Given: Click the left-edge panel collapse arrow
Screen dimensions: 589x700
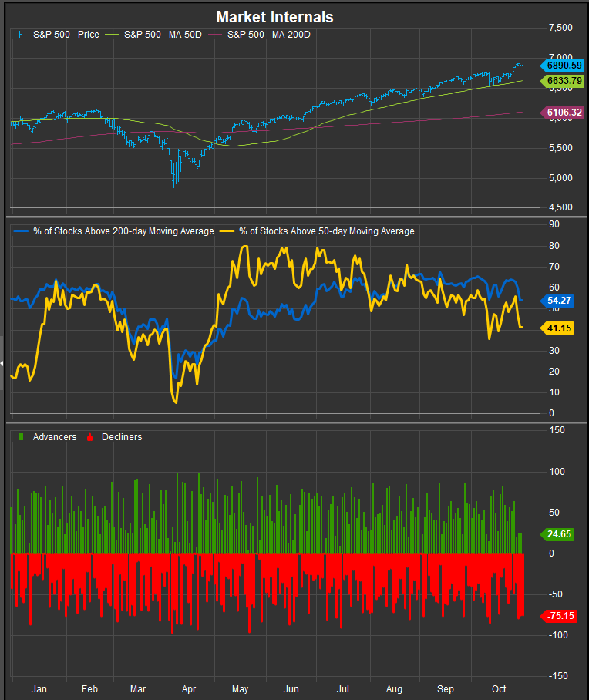Looking at the screenshot, I should tap(2, 362).
